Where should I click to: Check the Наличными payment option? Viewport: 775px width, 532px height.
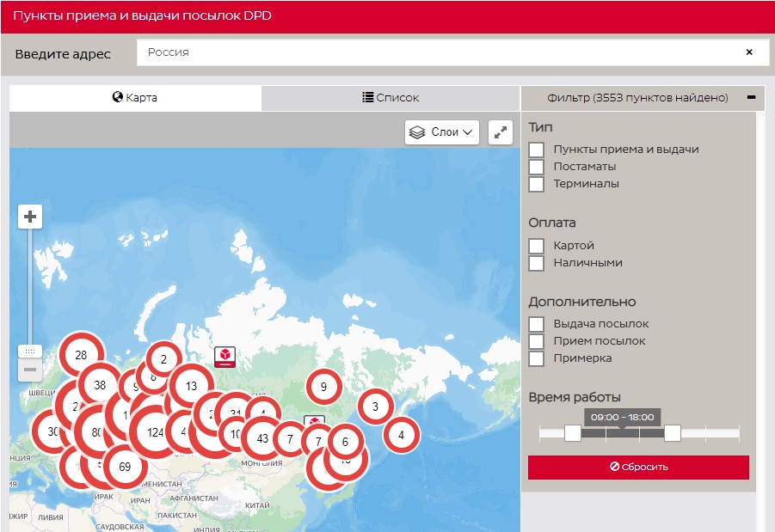pos(536,263)
